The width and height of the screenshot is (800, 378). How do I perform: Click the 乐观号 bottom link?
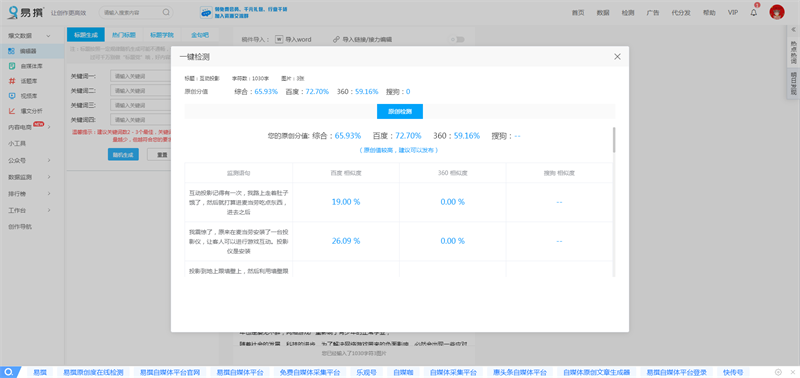366,372
